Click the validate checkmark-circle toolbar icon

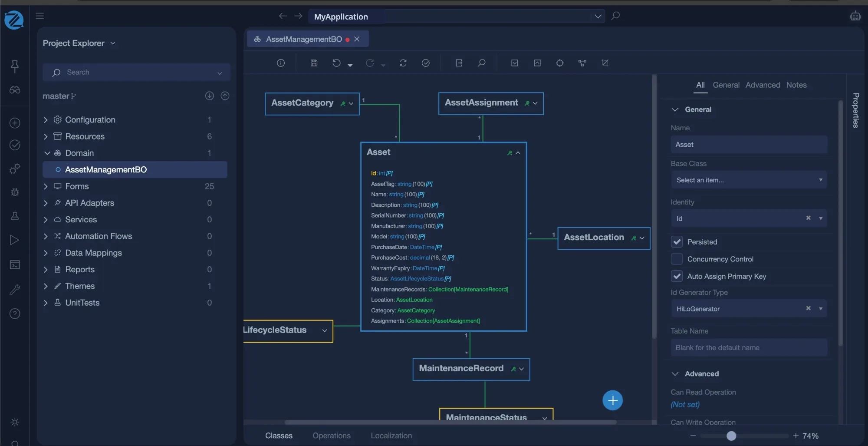[426, 63]
